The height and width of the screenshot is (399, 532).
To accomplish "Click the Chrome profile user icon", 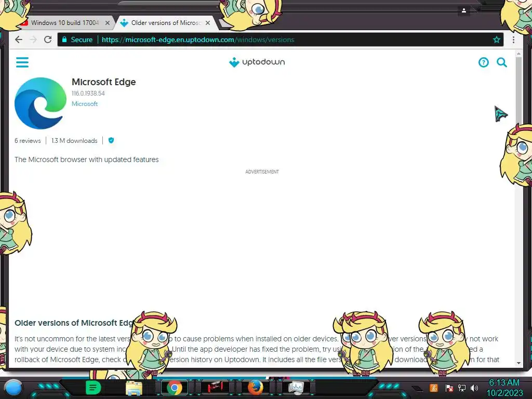I will coord(464,10).
